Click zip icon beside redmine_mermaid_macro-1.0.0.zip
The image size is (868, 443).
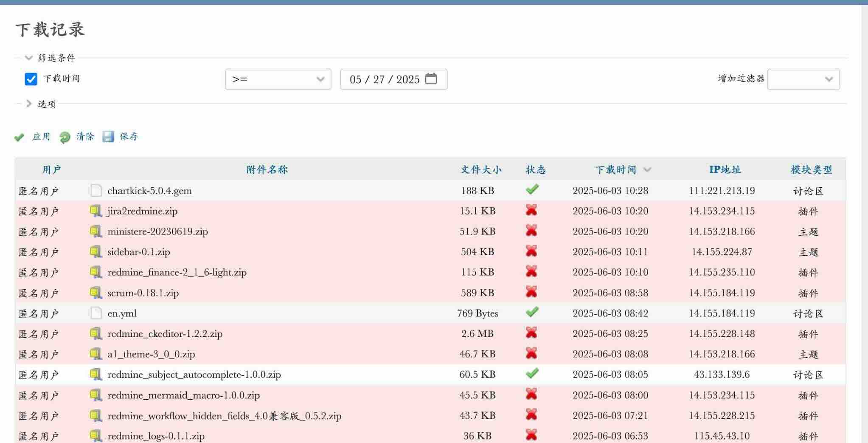tap(96, 395)
